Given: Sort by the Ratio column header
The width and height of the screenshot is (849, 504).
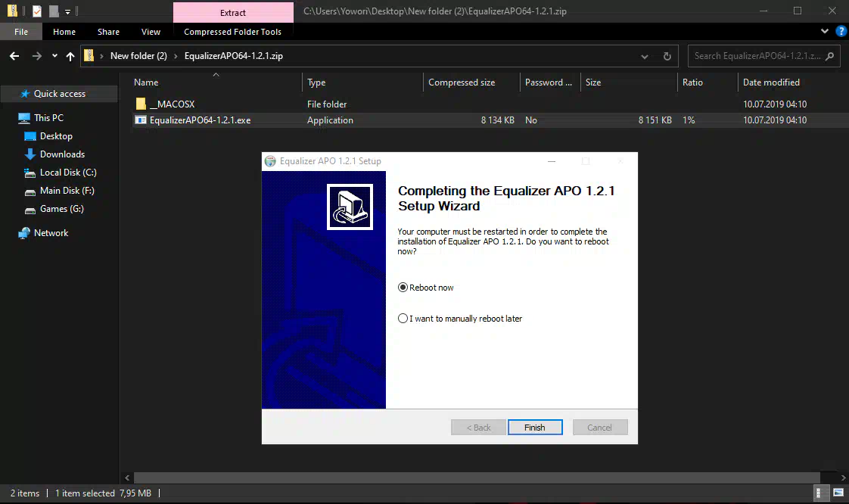Looking at the screenshot, I should point(707,82).
